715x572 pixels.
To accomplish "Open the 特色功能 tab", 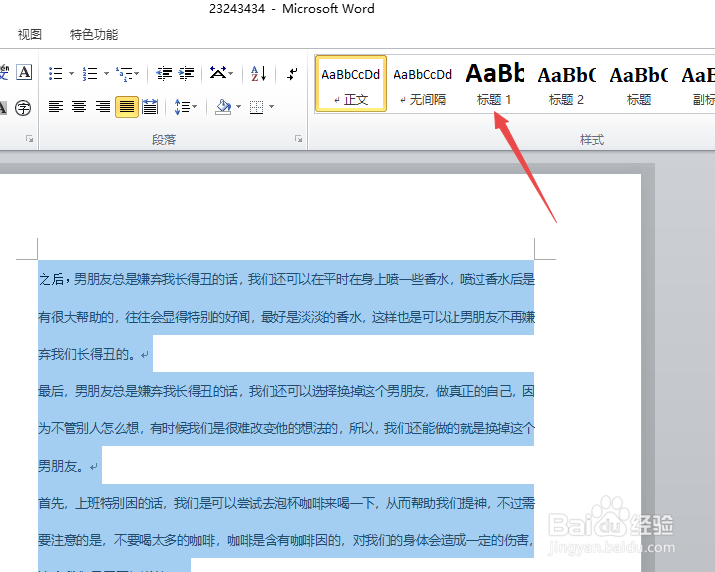I will [x=94, y=35].
